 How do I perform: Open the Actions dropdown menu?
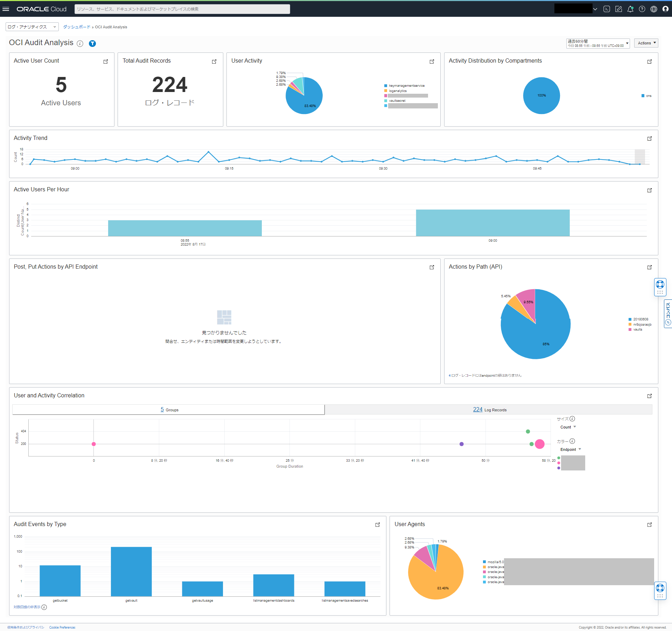[646, 43]
